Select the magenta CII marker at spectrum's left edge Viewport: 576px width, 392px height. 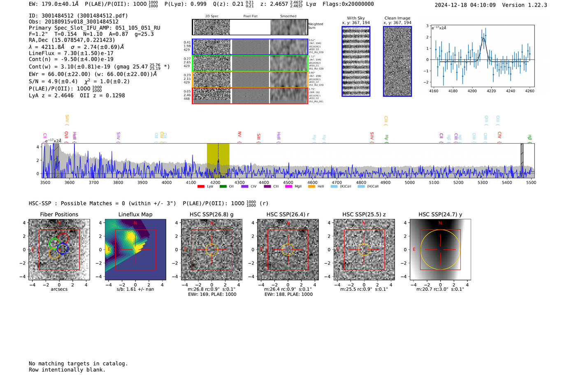click(45, 137)
